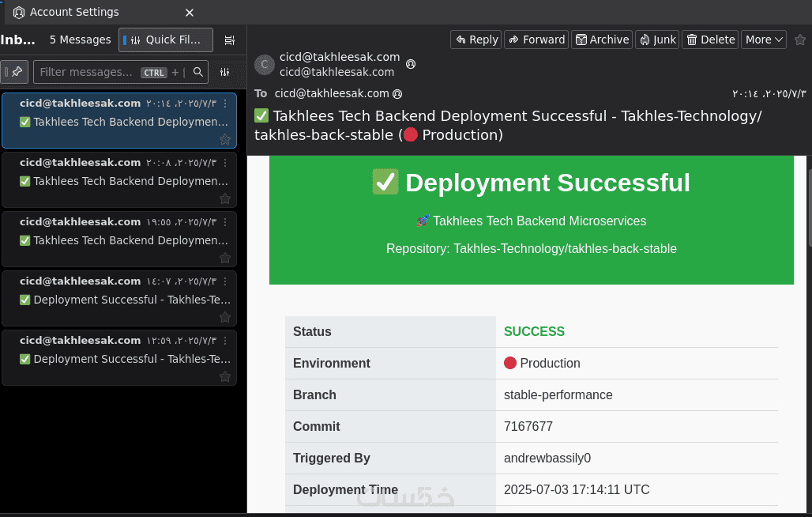
Task: Archive this deployment message
Action: [601, 40]
